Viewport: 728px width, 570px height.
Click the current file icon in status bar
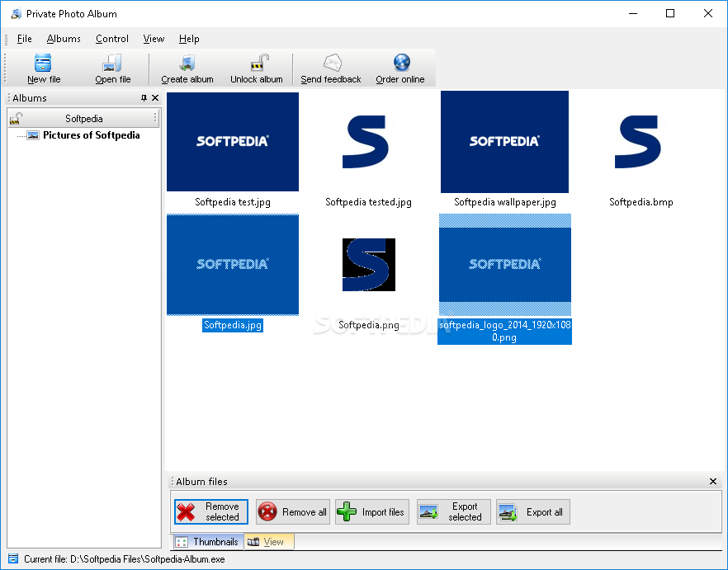(x=13, y=558)
